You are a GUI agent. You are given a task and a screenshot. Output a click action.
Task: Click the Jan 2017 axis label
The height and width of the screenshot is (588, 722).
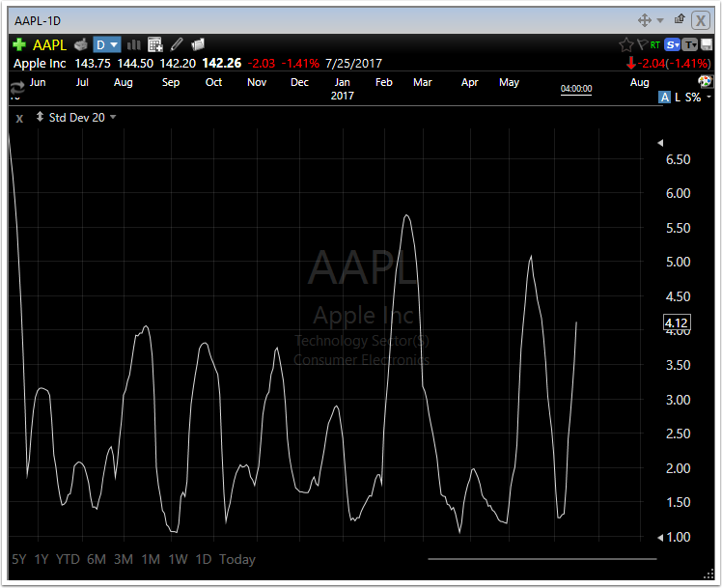(342, 89)
